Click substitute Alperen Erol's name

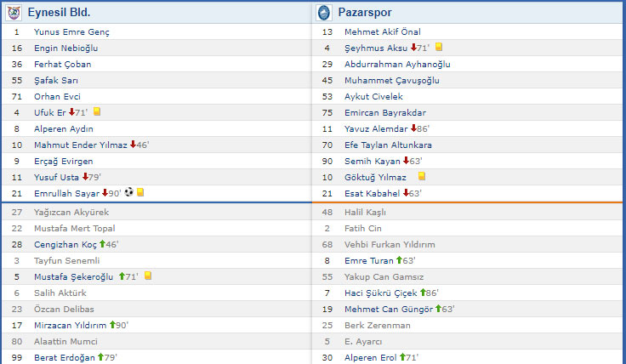click(371, 357)
